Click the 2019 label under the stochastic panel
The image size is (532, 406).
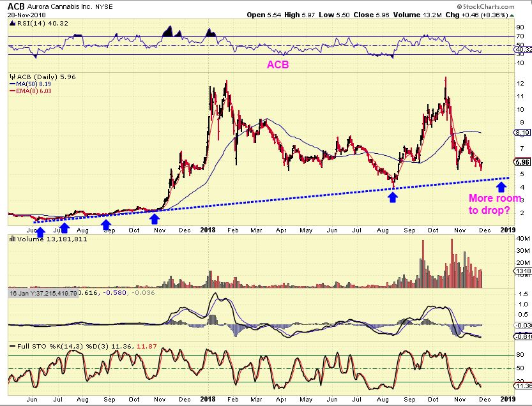pos(508,399)
